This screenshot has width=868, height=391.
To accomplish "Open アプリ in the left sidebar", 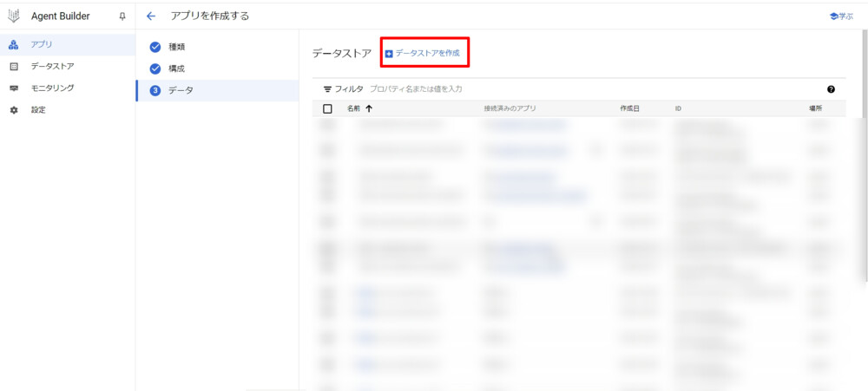I will click(x=68, y=45).
